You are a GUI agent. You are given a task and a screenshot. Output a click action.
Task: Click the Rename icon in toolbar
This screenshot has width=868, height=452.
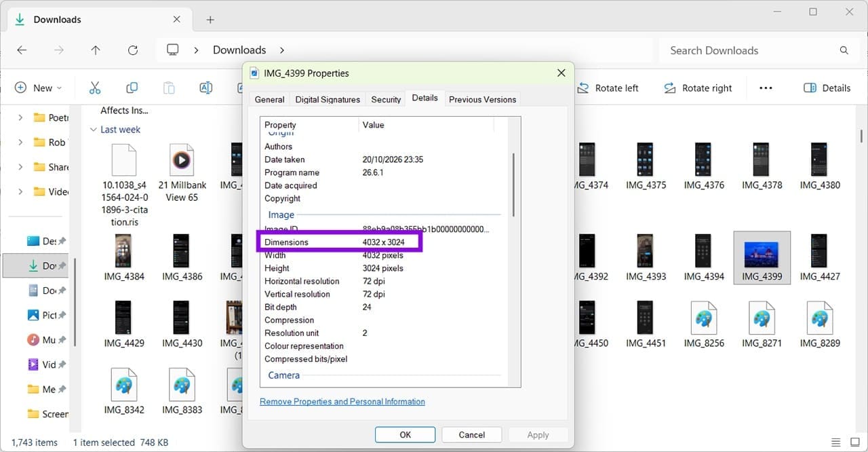pos(205,88)
